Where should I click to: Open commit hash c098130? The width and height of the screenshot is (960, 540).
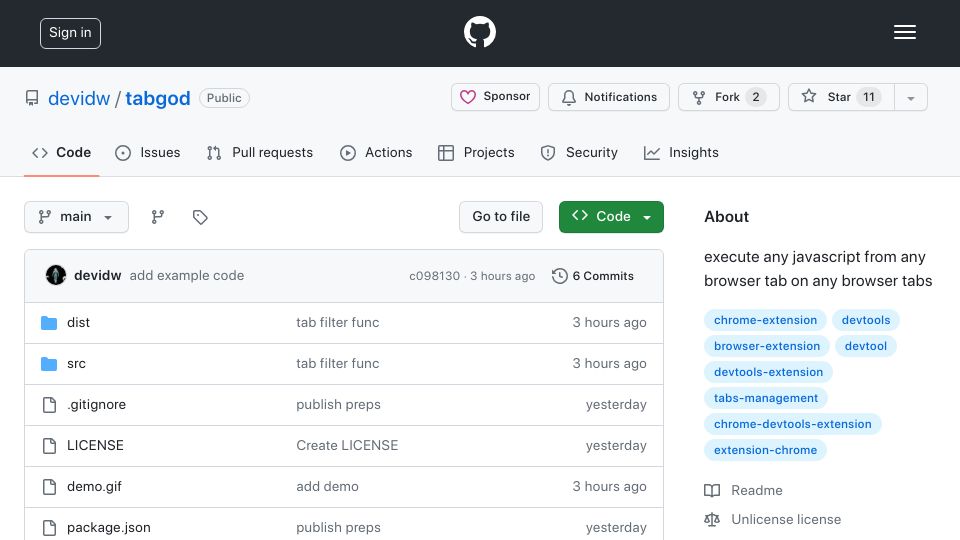click(434, 276)
